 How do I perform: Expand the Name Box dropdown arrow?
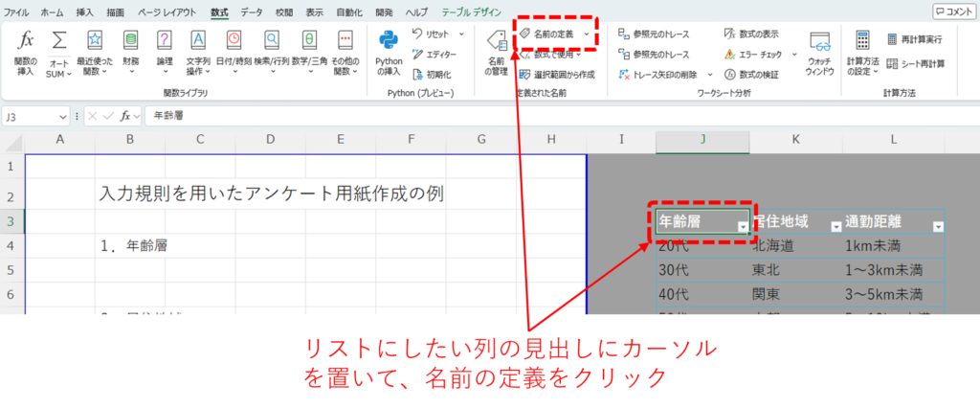point(63,116)
